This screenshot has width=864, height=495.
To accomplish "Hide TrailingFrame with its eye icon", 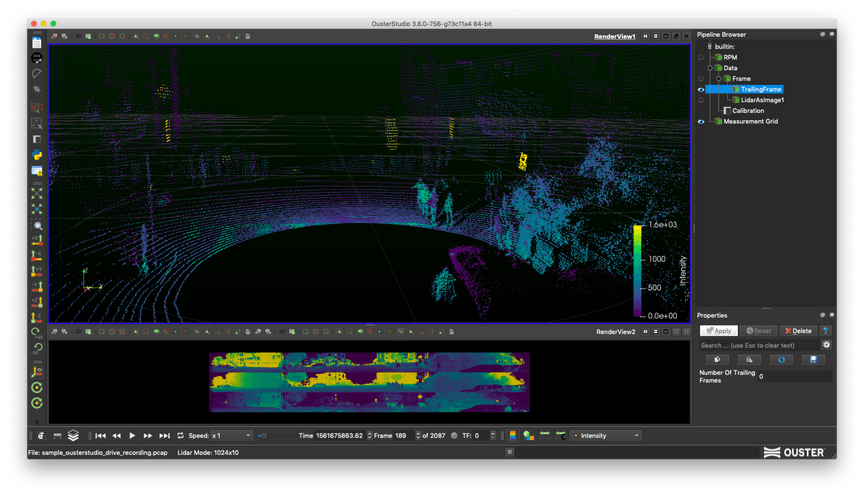I will pos(701,89).
